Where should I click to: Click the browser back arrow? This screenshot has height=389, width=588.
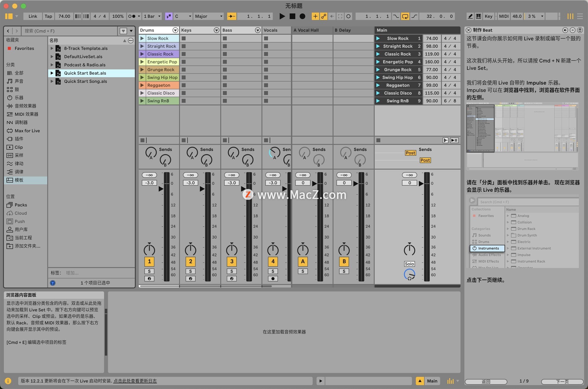8,31
